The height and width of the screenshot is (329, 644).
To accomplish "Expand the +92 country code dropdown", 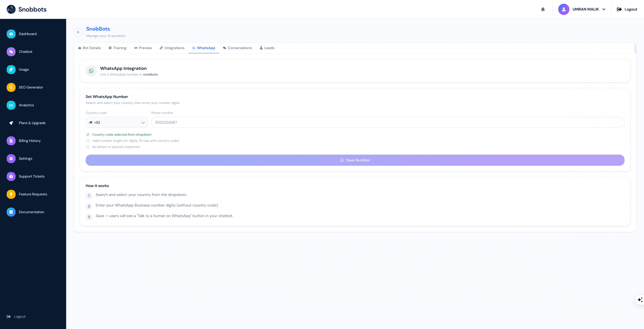I will [x=117, y=123].
